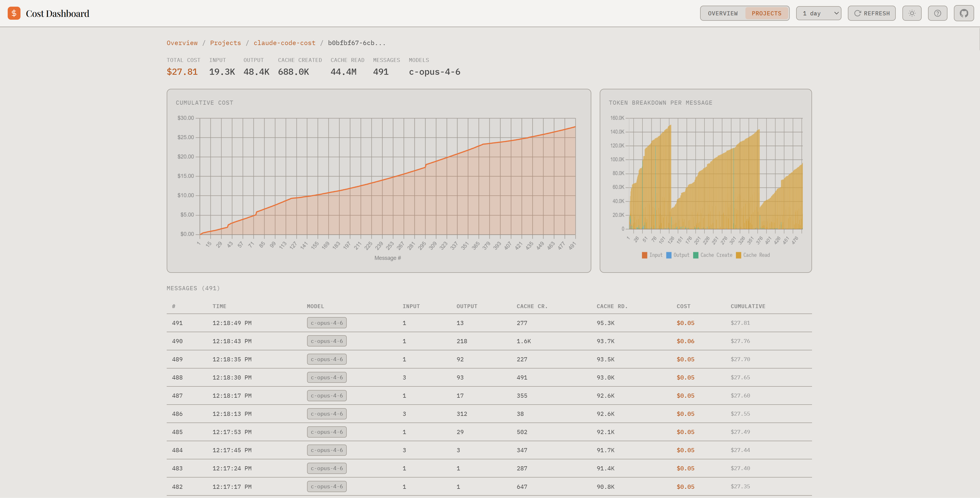This screenshot has width=980, height=498.
Task: Click the c-opus-4-6 model badge on row 490
Action: [x=327, y=341]
